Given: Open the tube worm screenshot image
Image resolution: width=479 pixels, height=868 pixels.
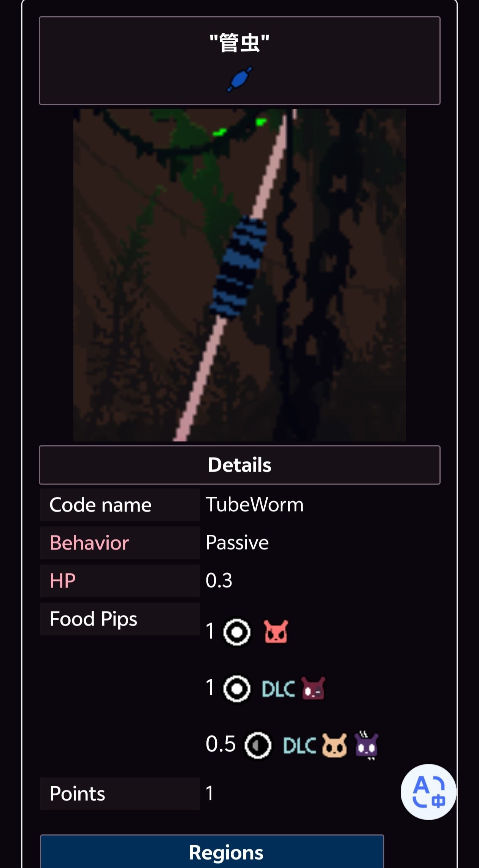Looking at the screenshot, I should tap(239, 275).
